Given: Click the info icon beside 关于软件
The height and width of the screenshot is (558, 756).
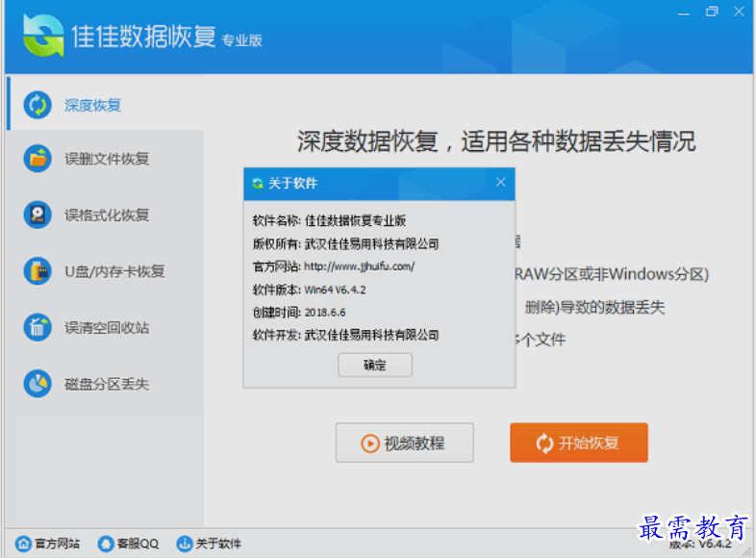Looking at the screenshot, I should 184,544.
